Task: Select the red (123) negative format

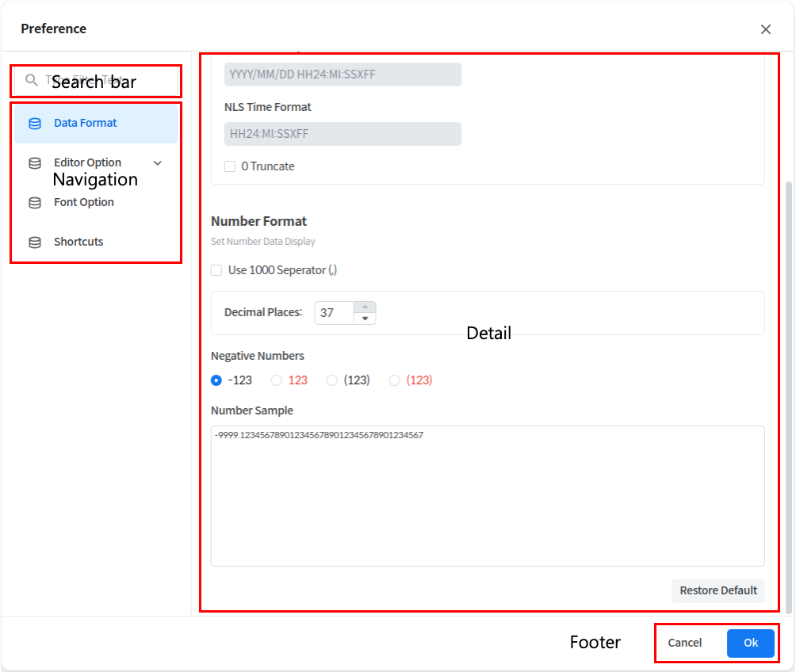Action: click(395, 380)
